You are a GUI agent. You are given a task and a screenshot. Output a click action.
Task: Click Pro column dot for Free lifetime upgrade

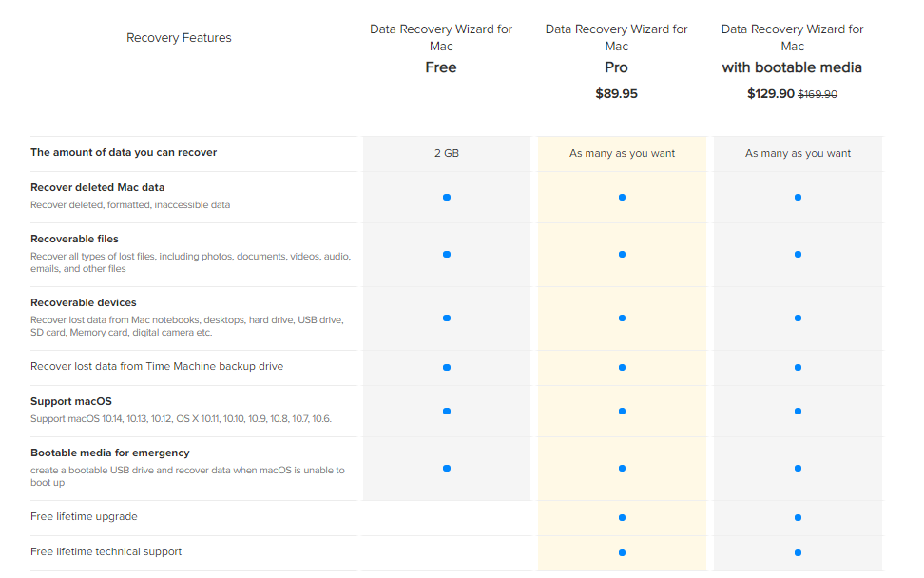point(622,518)
